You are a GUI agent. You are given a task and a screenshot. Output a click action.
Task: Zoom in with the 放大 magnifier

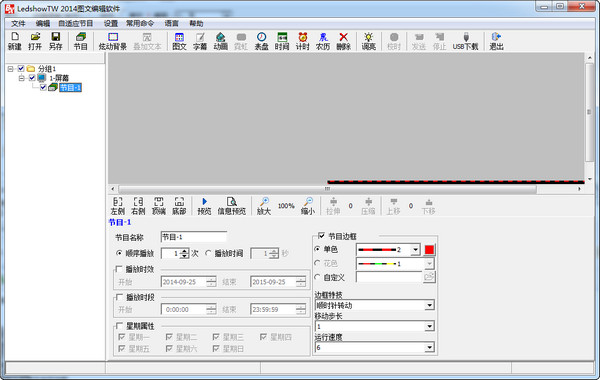pos(264,205)
